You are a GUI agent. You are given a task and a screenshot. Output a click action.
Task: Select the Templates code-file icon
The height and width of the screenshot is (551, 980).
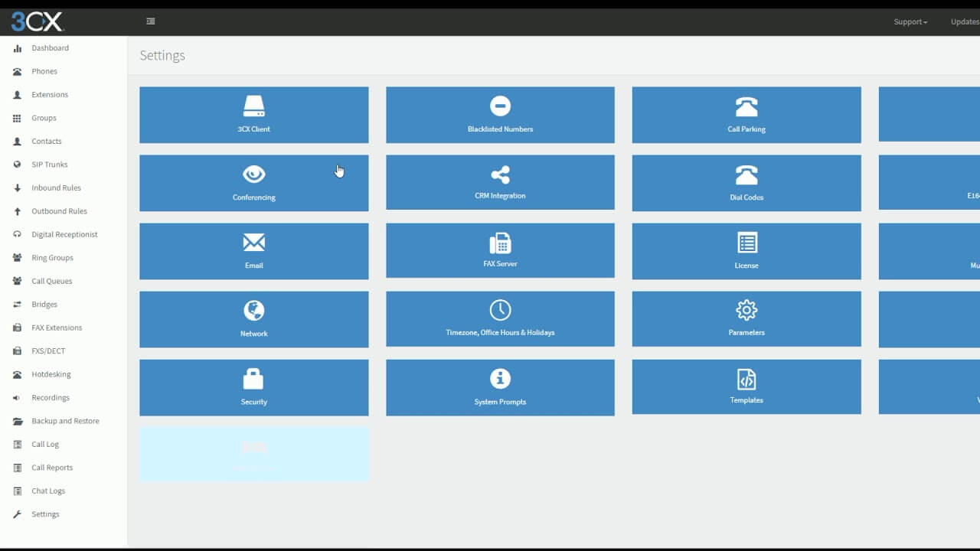746,379
